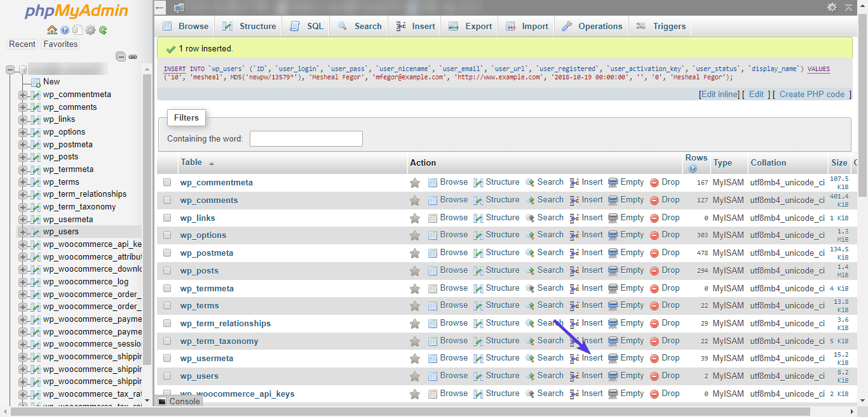Favorite the wp_users table star
Image resolution: width=868 pixels, height=417 pixels.
[415, 375]
